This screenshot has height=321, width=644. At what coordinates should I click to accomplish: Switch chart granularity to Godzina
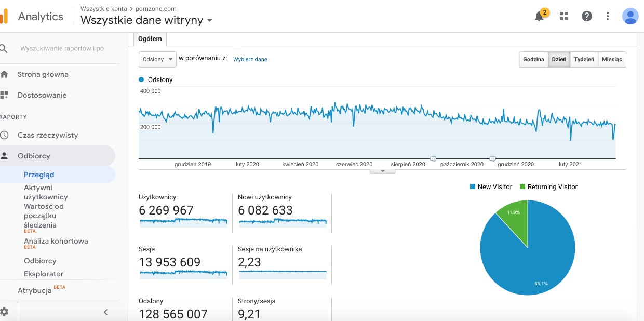533,59
